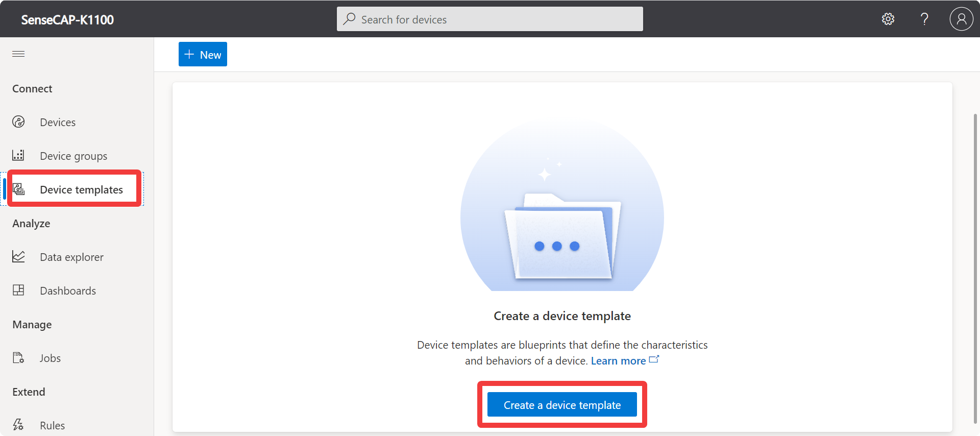Click the vertical scrollbar on the right

tap(975, 268)
